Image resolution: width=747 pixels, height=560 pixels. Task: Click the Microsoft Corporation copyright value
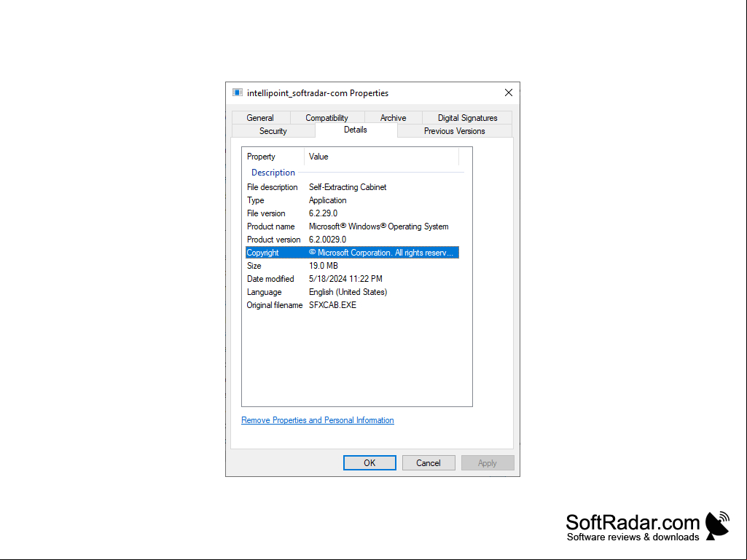[381, 253]
